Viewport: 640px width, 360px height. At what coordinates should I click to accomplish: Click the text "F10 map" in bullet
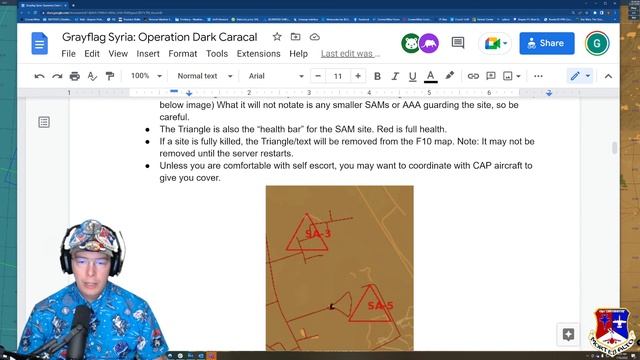click(x=434, y=142)
